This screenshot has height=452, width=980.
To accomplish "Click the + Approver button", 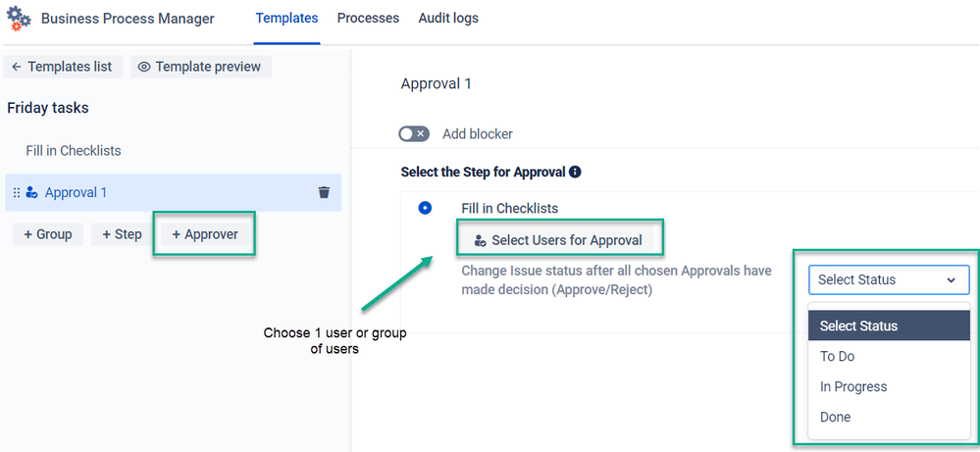I will (x=205, y=234).
